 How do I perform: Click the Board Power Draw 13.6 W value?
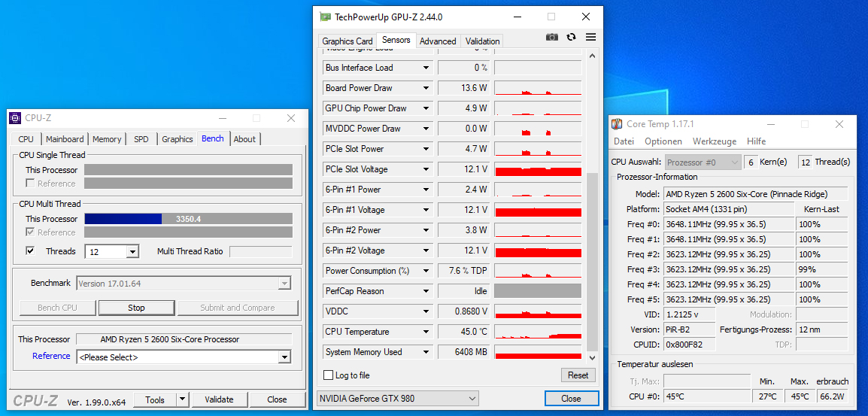[x=463, y=88]
